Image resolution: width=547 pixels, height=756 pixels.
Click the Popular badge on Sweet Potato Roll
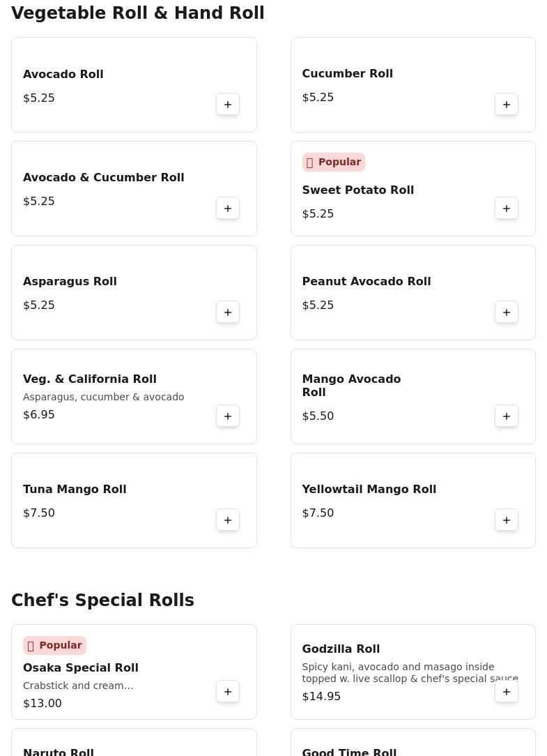click(x=334, y=162)
